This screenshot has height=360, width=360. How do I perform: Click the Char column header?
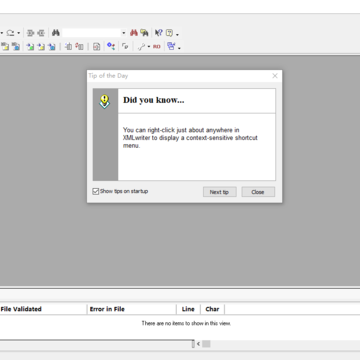pyautogui.click(x=212, y=309)
